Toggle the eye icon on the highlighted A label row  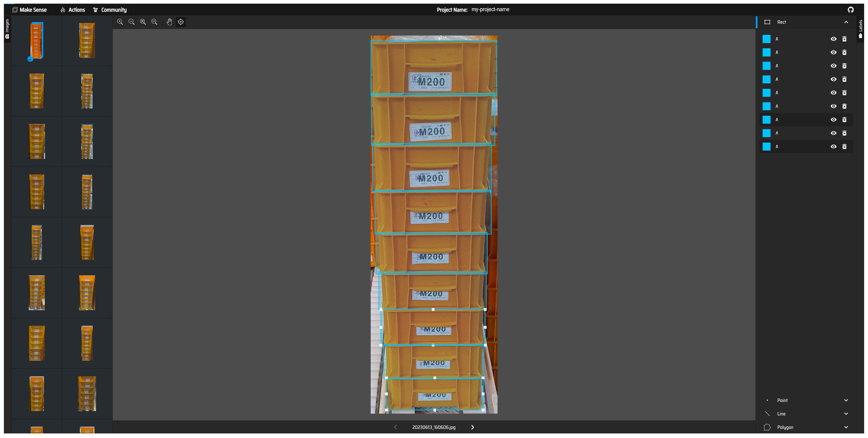[833, 120]
